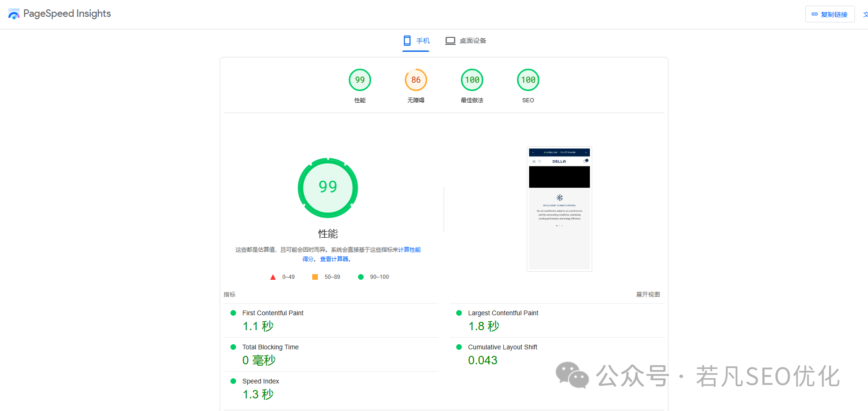Click the large 99 performance gauge
Viewport: 868px width, 411px height.
click(328, 187)
